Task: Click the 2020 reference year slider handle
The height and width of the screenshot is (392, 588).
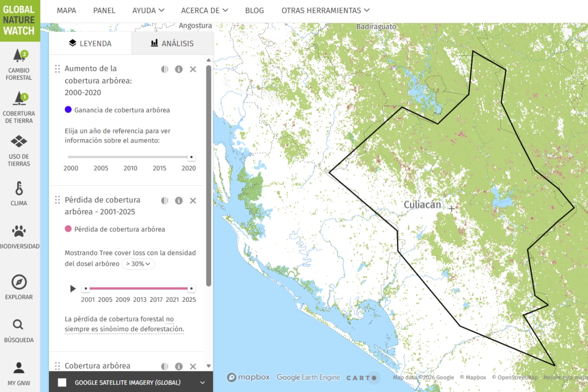Action: [x=191, y=157]
